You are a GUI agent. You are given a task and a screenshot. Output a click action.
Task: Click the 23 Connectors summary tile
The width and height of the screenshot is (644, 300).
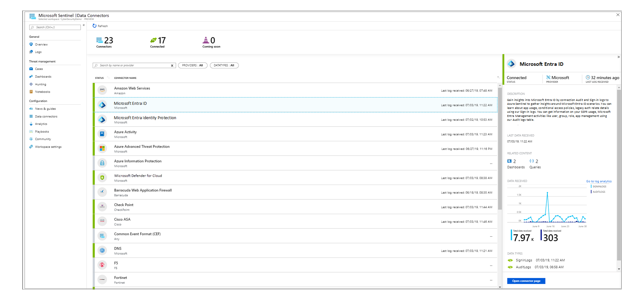coord(105,42)
